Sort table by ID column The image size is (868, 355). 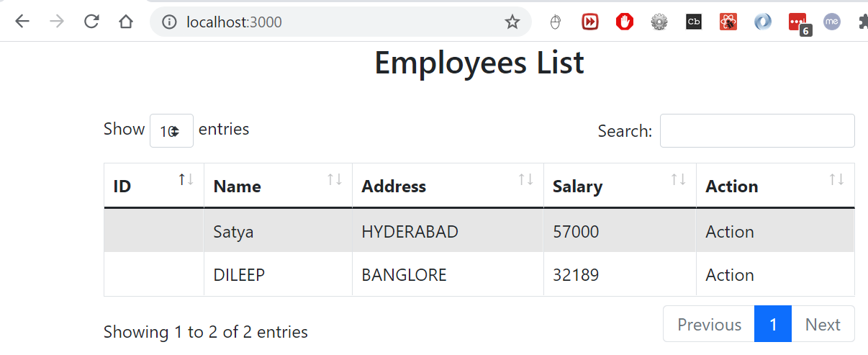click(153, 186)
